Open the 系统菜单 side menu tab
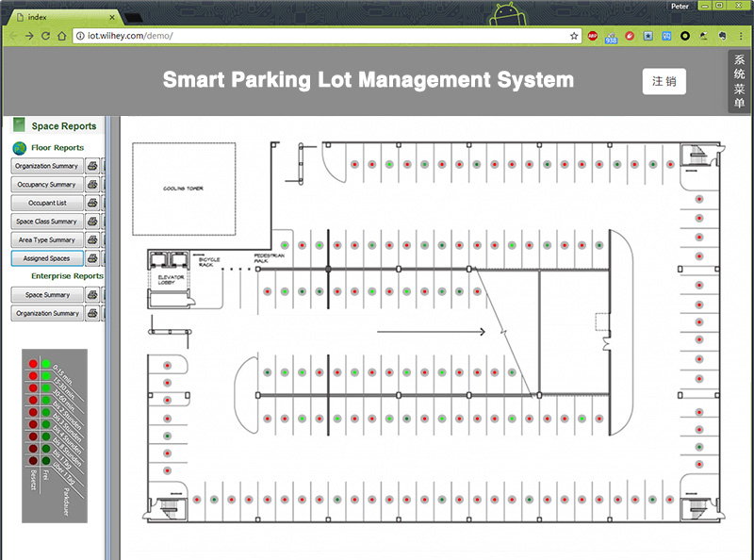This screenshot has width=754, height=560. click(x=739, y=82)
